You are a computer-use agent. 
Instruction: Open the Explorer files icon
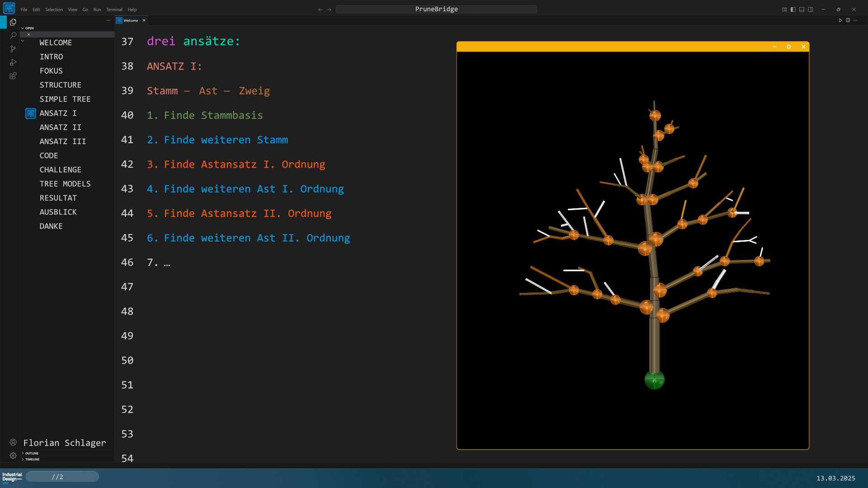tap(13, 22)
